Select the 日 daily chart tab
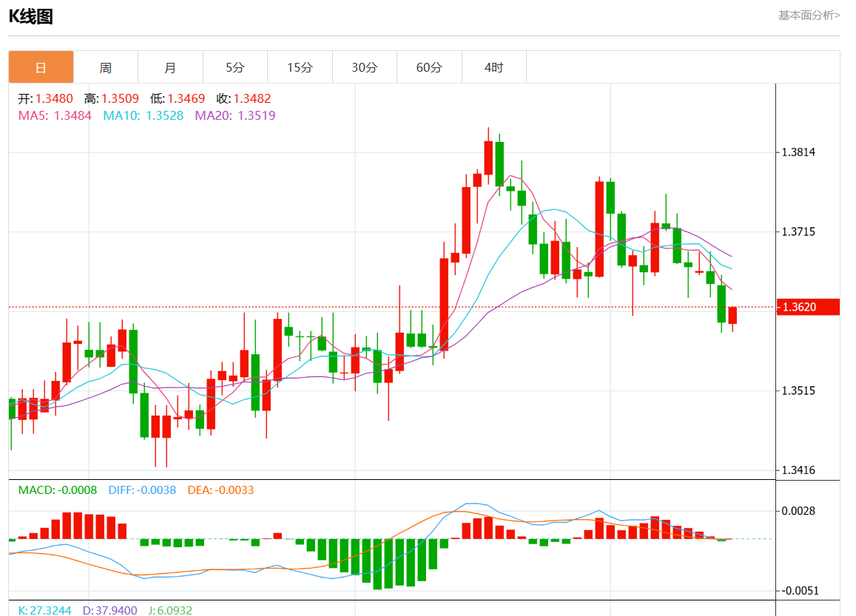 coord(41,67)
